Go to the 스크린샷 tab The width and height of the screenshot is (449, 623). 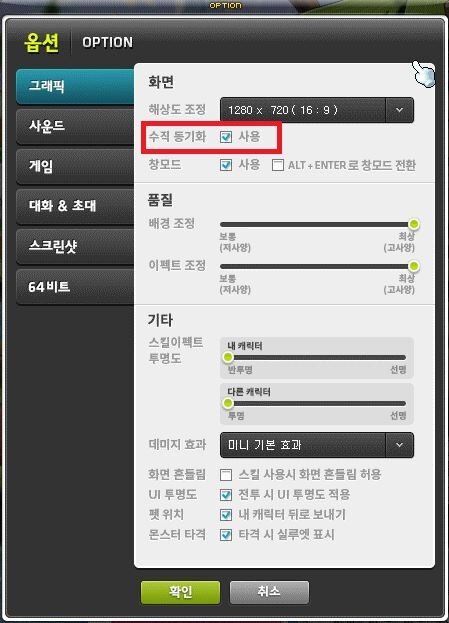pos(75,246)
